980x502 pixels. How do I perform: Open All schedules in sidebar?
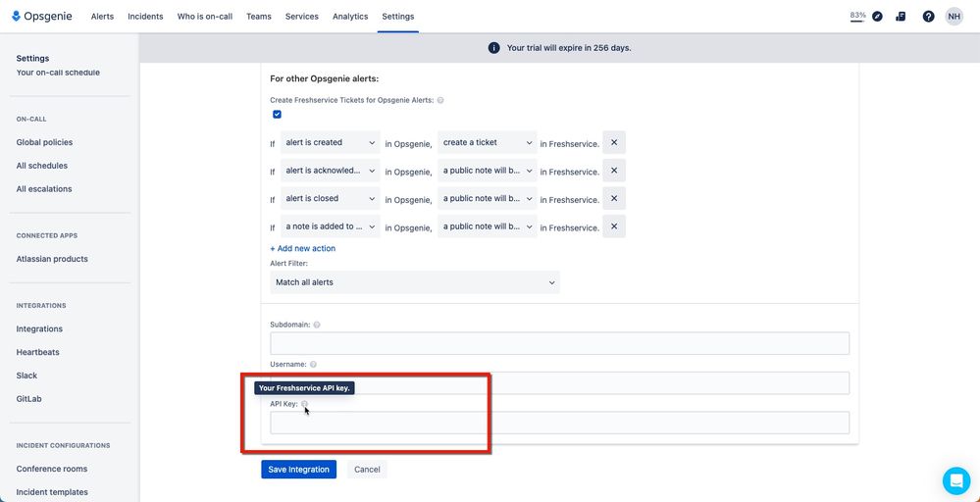click(x=42, y=166)
